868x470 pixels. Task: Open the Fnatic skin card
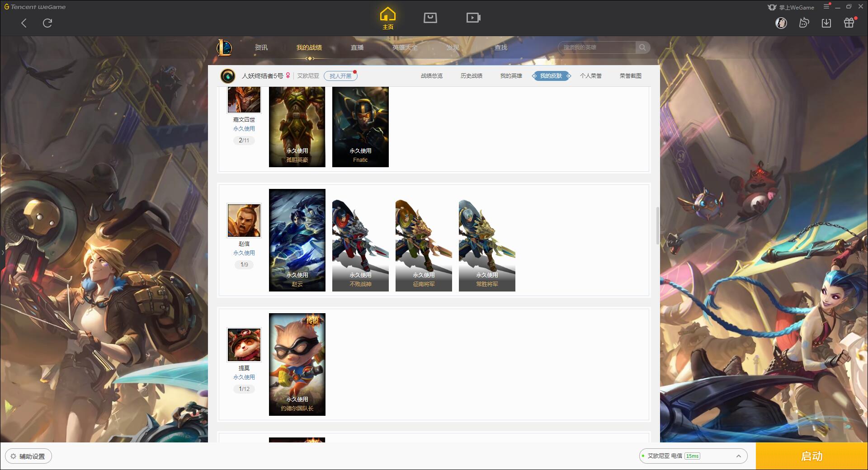(360, 127)
